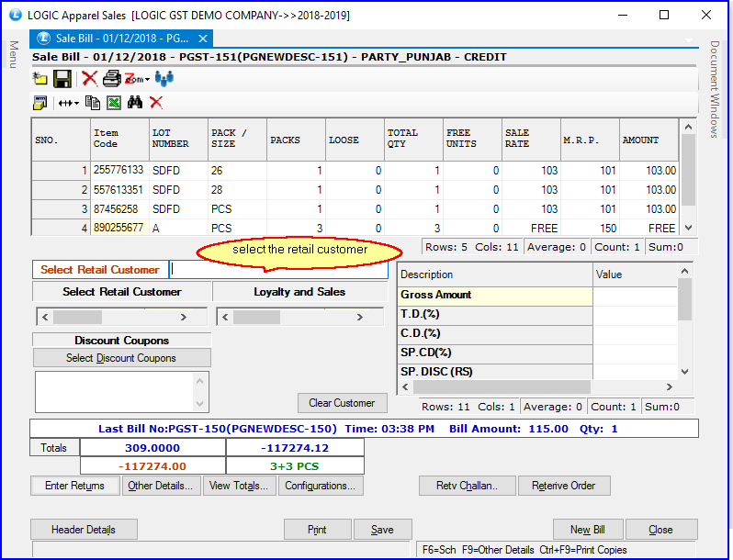733x560 pixels.
Task: Click the Select Retail Customer column header
Action: coord(122,292)
